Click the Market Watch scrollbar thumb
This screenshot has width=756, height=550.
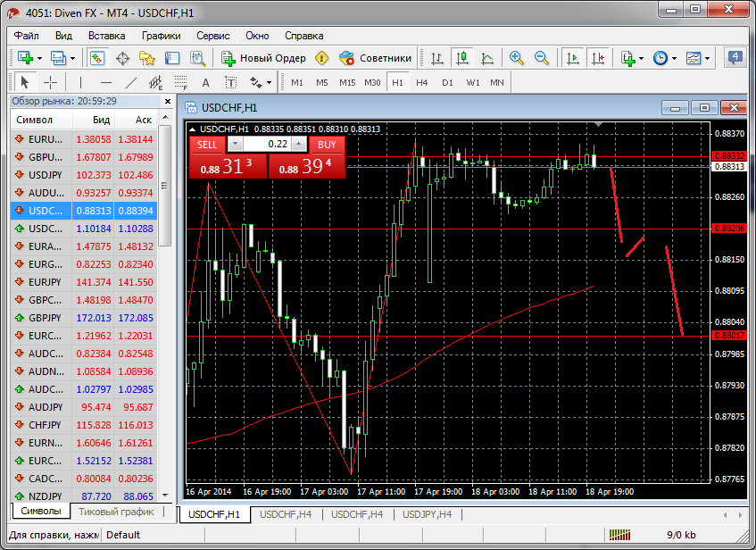tap(165, 186)
